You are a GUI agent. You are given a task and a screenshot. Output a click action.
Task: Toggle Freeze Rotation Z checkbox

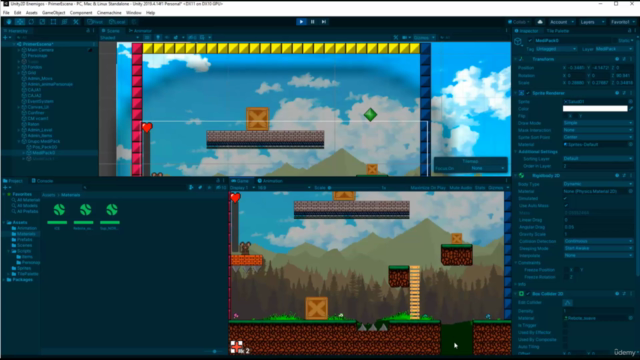point(565,277)
